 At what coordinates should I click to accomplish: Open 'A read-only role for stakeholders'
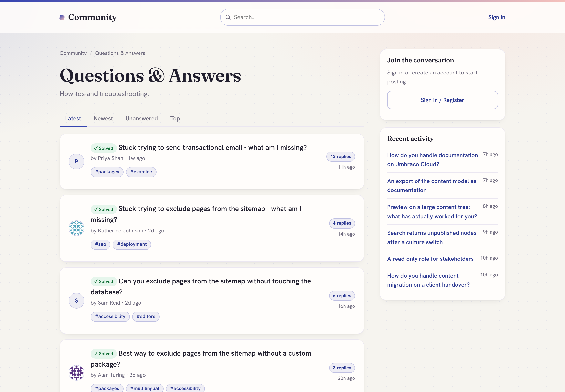[430, 259]
